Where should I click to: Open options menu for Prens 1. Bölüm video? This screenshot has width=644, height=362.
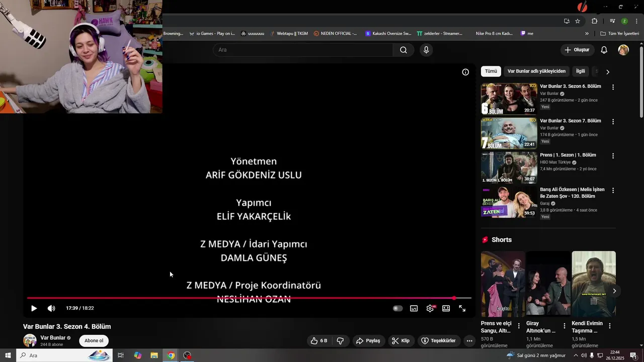click(x=613, y=156)
